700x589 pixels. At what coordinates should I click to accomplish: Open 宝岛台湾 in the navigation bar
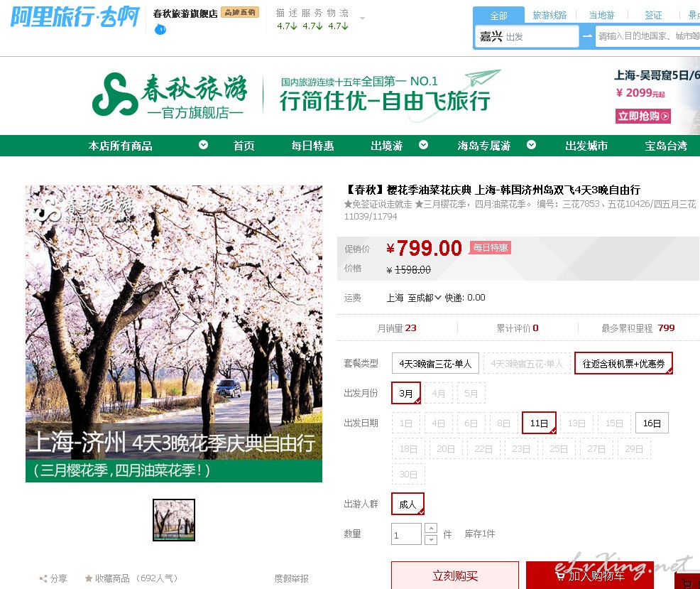click(x=666, y=146)
